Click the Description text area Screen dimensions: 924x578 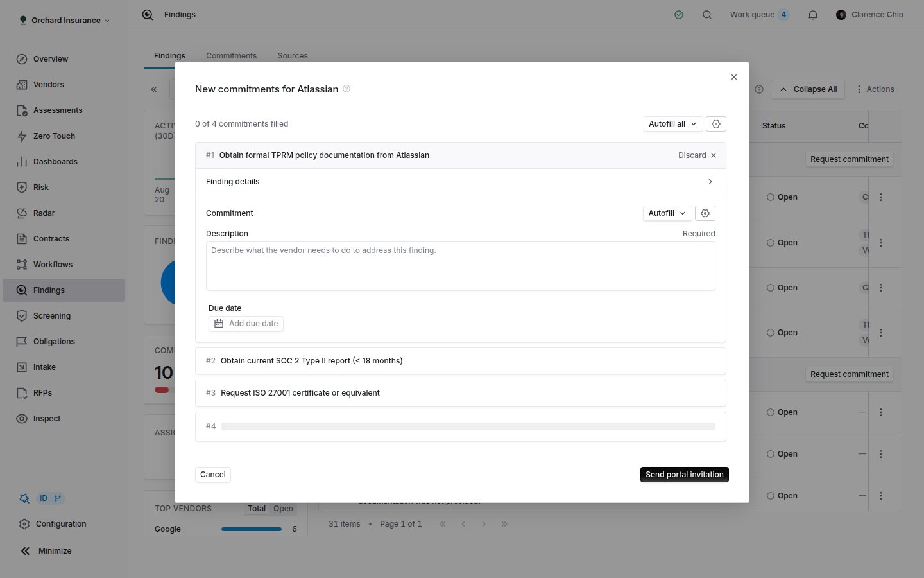[x=461, y=266]
